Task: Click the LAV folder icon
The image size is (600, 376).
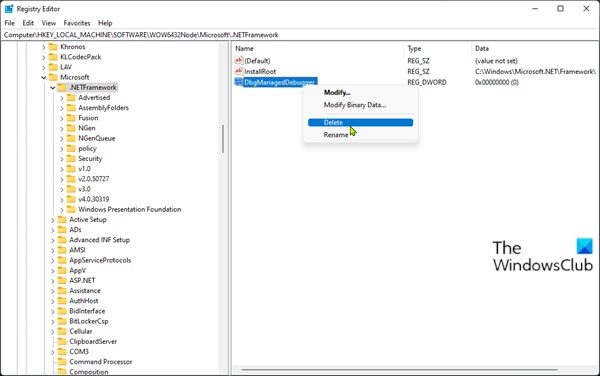Action: coord(53,67)
